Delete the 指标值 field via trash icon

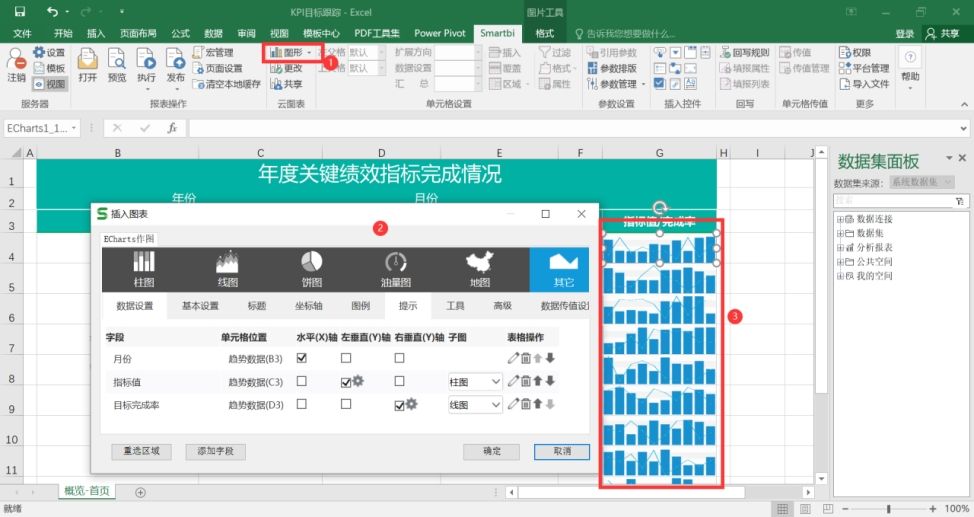(x=526, y=381)
